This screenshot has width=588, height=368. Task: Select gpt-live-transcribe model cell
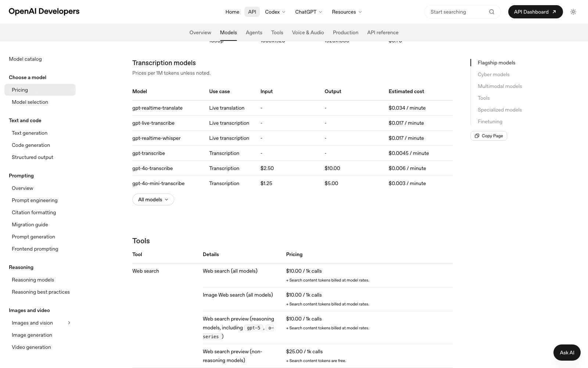(x=153, y=123)
